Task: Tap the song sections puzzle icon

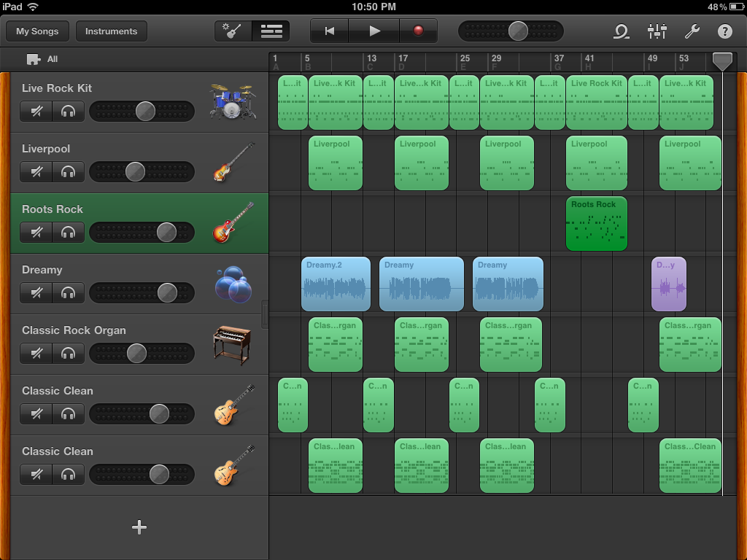Action: [33, 59]
